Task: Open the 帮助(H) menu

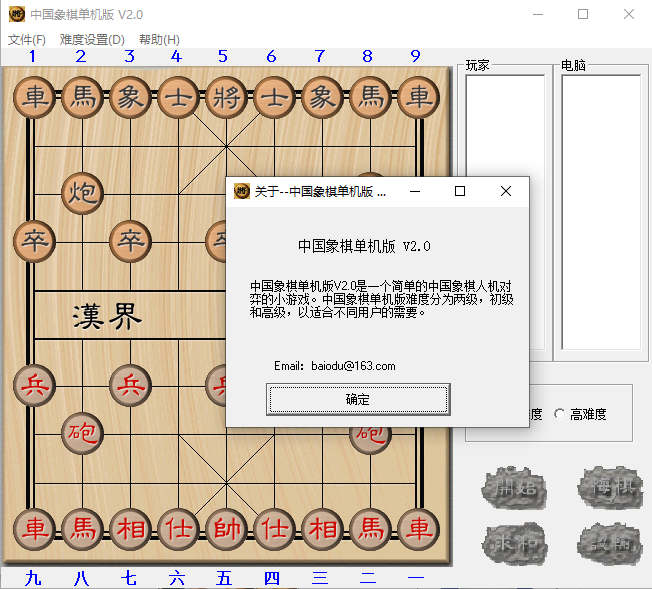Action: click(x=159, y=40)
